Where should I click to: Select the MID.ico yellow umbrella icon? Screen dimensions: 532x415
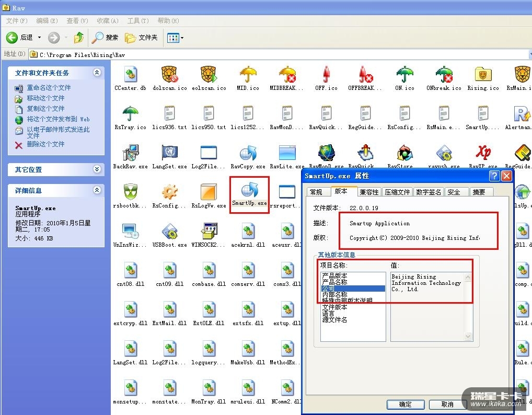(248, 74)
